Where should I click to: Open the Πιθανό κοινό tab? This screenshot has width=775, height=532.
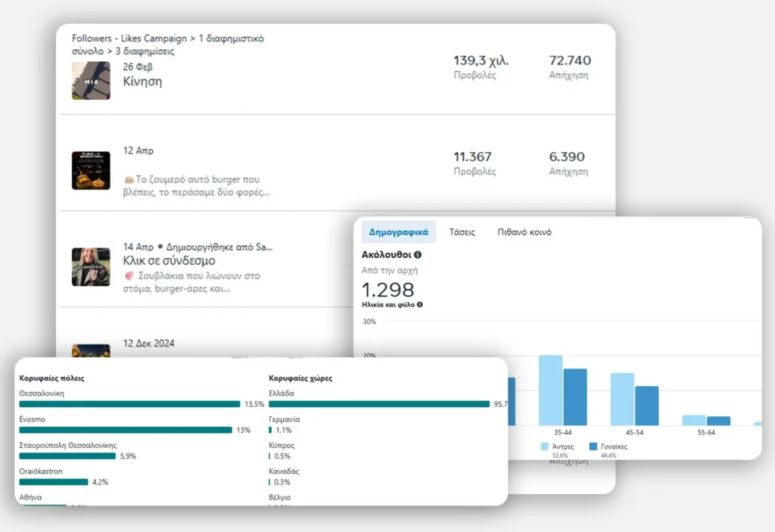coord(524,232)
